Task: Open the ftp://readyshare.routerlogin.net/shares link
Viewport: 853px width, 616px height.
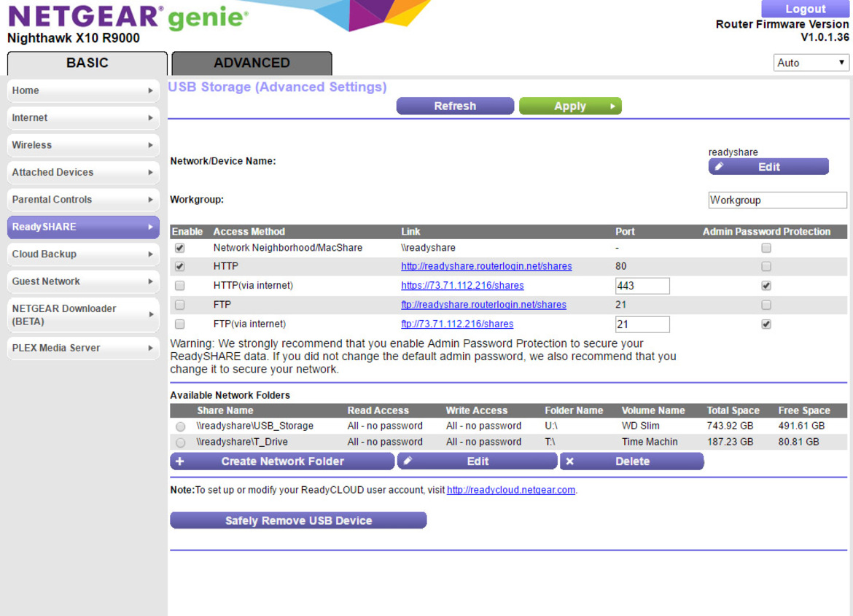Action: click(483, 305)
